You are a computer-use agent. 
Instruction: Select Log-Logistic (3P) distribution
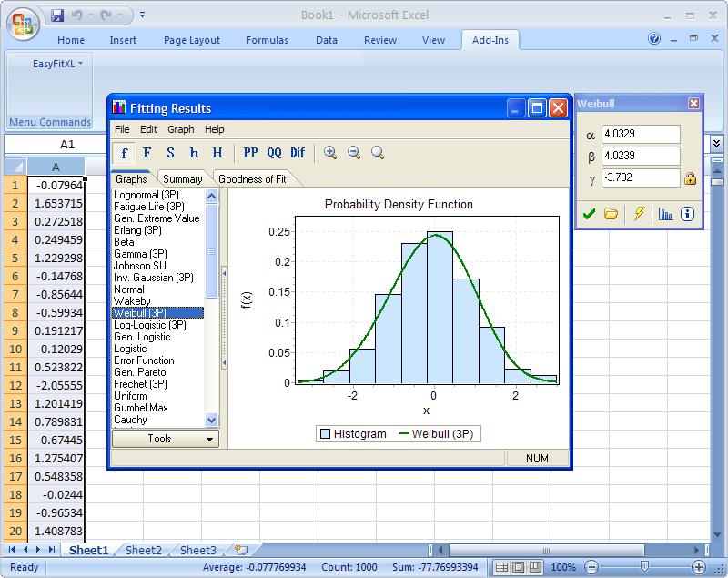[150, 325]
